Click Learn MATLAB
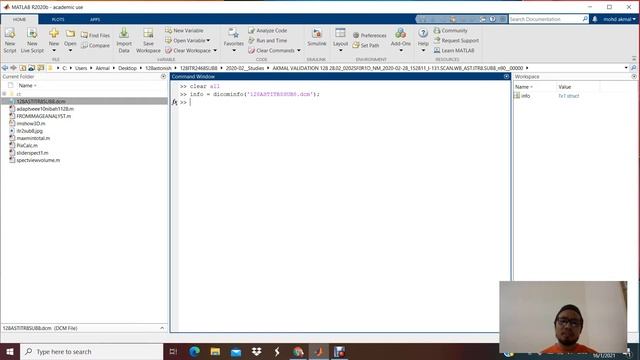The width and height of the screenshot is (640, 360). (x=454, y=50)
